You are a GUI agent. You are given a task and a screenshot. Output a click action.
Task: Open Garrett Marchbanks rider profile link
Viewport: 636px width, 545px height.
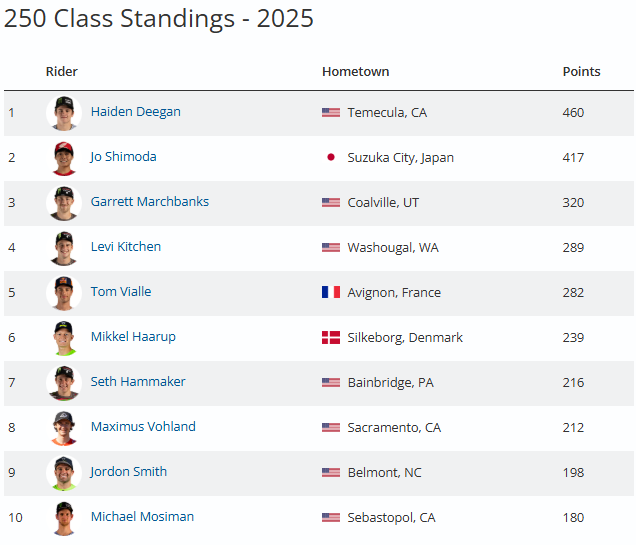click(x=150, y=202)
